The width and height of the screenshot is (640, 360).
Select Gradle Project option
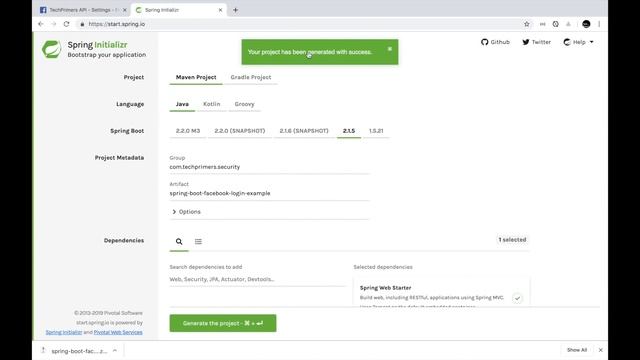pos(251,77)
